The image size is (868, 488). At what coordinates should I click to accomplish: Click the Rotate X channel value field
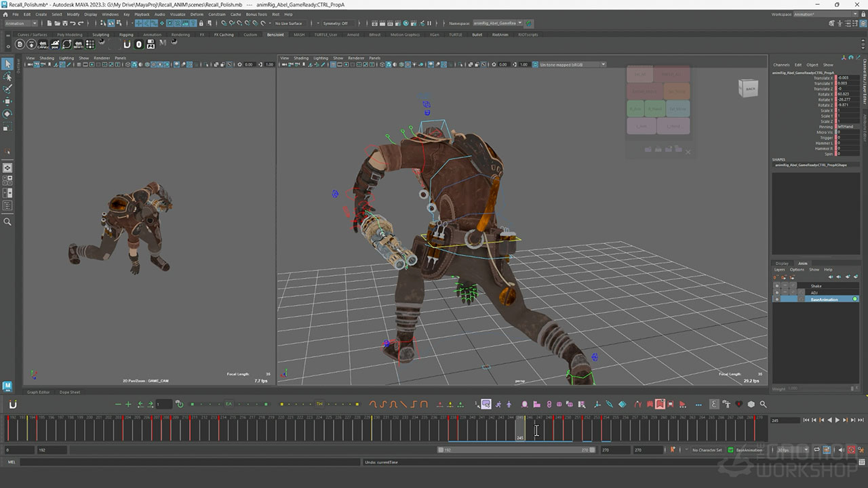[848, 94]
